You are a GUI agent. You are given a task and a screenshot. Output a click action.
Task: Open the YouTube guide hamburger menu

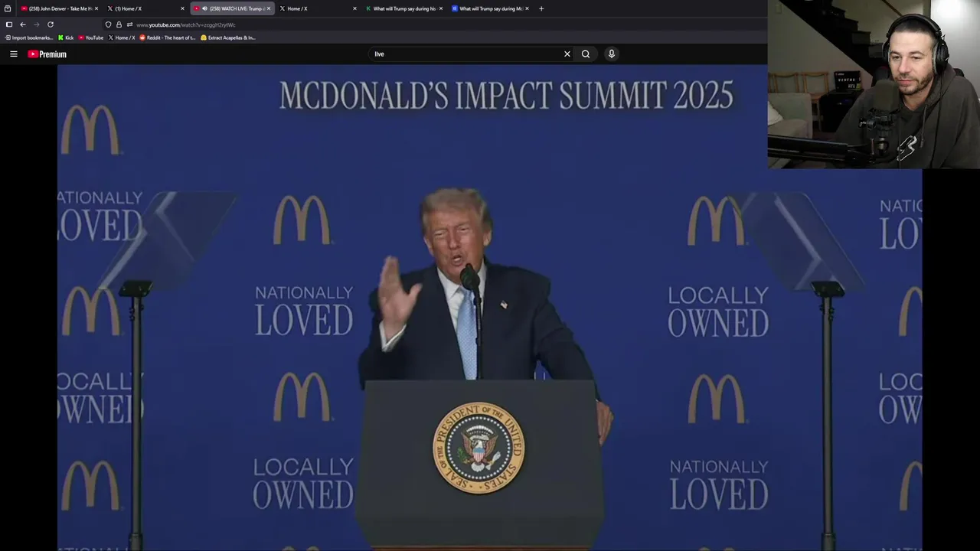click(x=13, y=54)
